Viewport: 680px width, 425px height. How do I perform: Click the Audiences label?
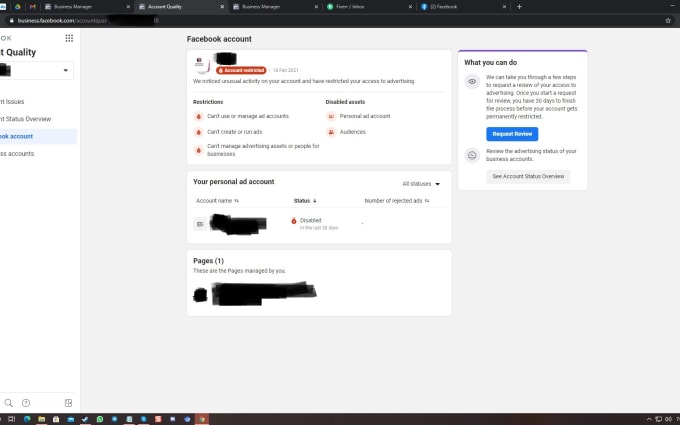(353, 132)
